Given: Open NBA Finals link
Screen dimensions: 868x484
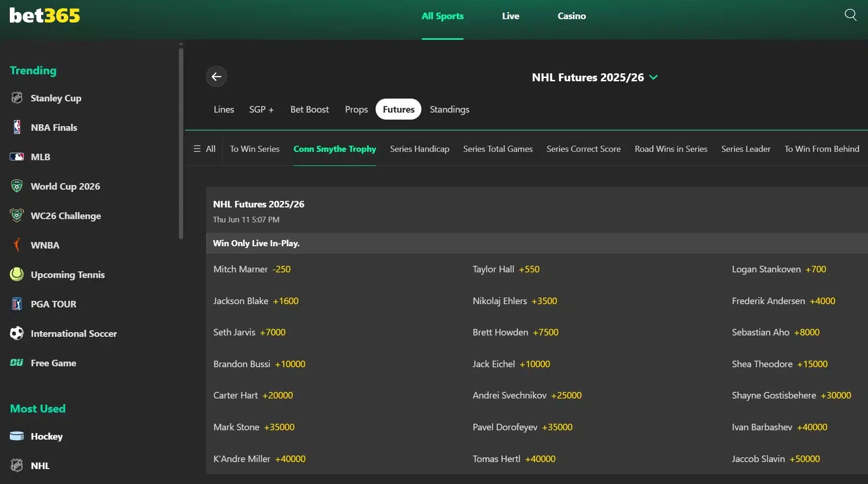Looking at the screenshot, I should click(x=54, y=128).
